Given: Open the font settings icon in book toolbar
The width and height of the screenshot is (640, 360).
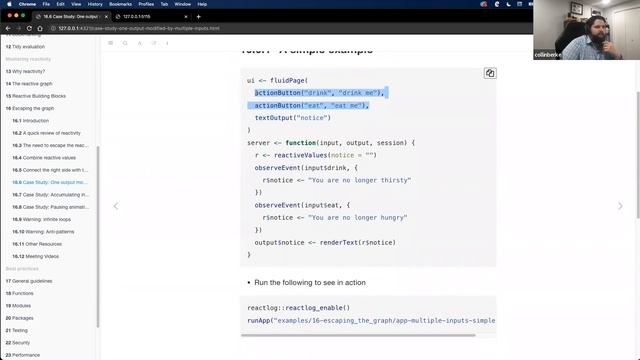Looking at the screenshot, I should tap(140, 43).
